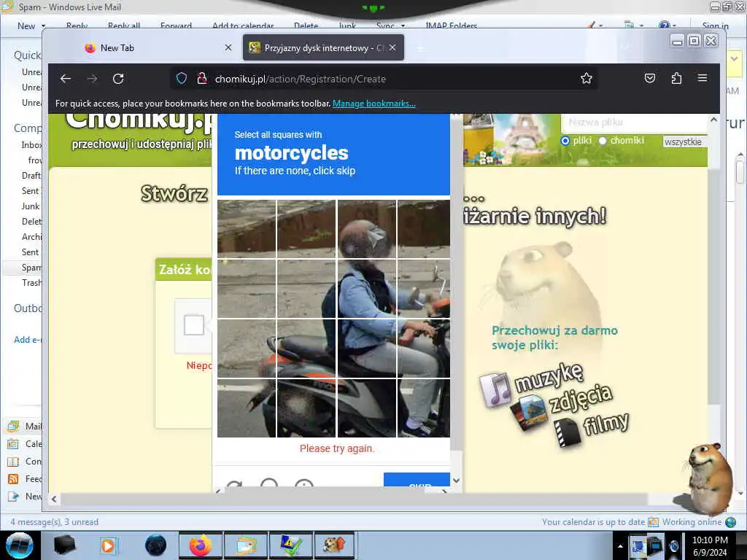Select captcha tile showing the scooter handlebar mirror
This screenshot has width=747, height=560.
point(424,289)
